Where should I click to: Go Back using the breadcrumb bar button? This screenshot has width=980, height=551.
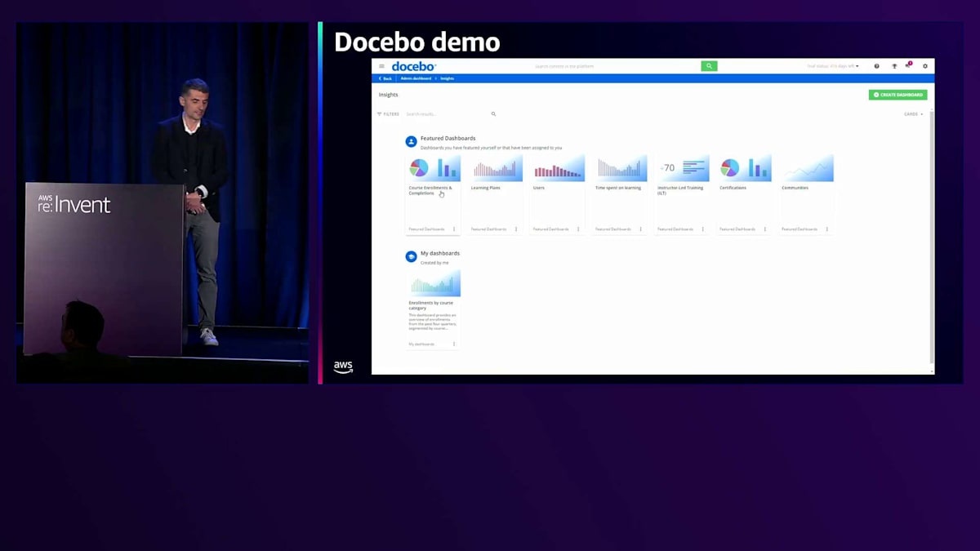(x=385, y=78)
